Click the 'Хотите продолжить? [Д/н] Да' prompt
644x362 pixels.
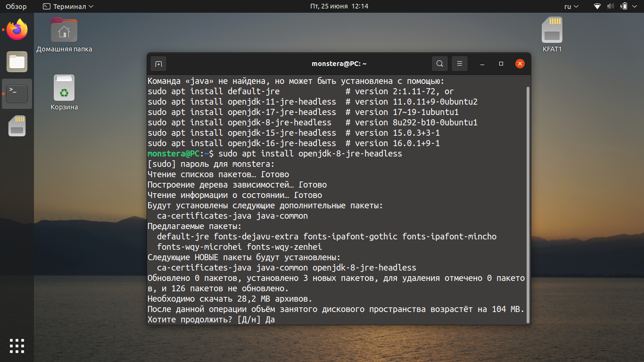211,320
